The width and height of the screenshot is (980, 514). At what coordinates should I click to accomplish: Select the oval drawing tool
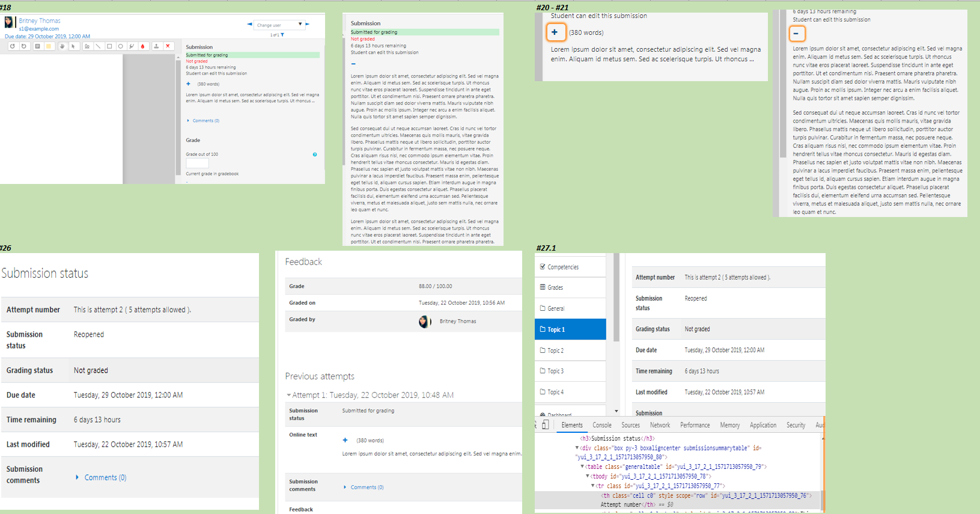121,46
